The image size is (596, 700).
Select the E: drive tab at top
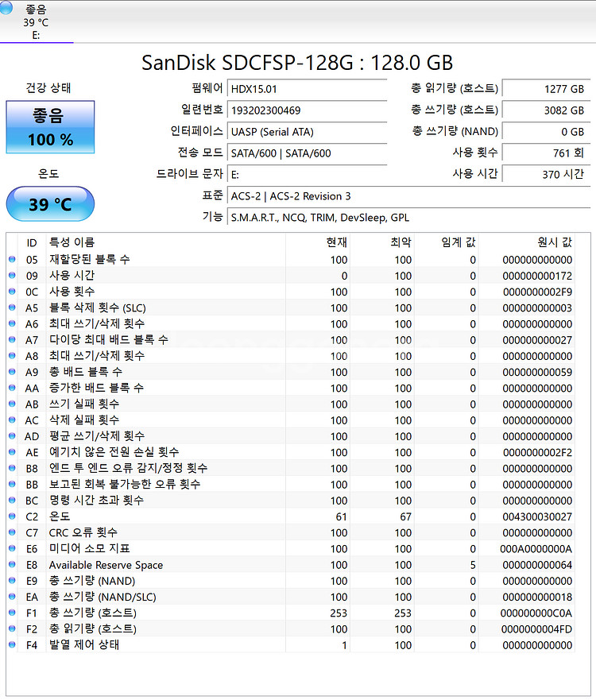coord(36,21)
